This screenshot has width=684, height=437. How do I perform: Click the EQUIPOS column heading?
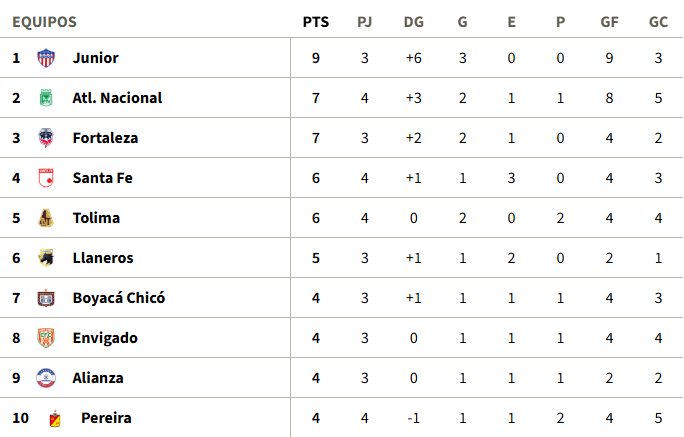(x=44, y=22)
